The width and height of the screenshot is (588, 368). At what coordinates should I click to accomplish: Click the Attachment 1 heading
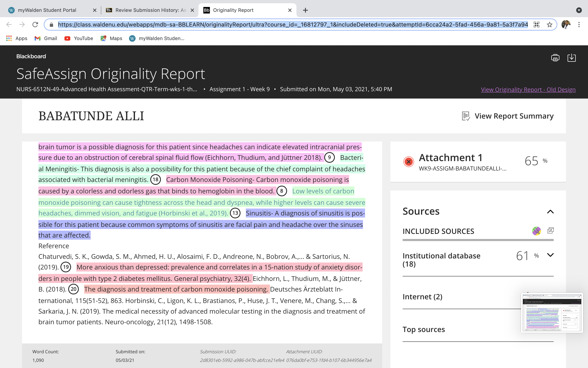tap(451, 157)
